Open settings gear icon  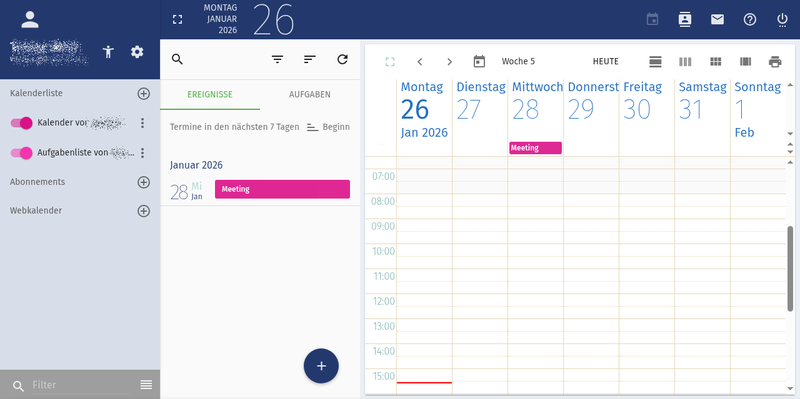click(x=137, y=52)
